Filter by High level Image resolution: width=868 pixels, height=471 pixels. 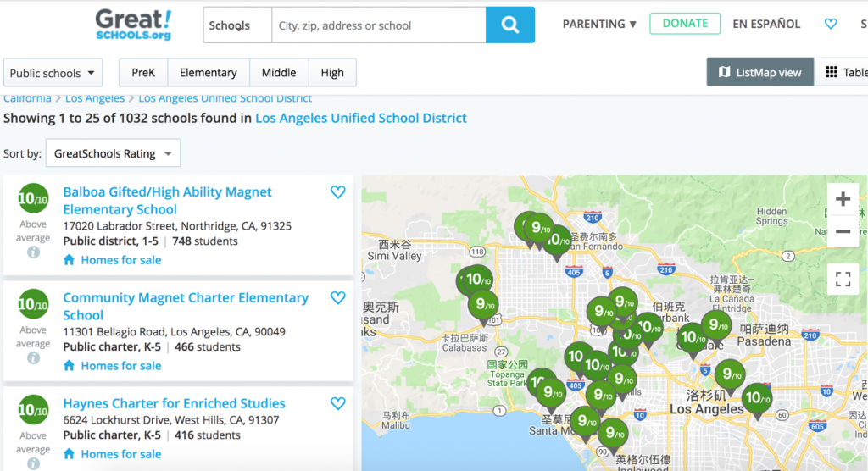332,73
